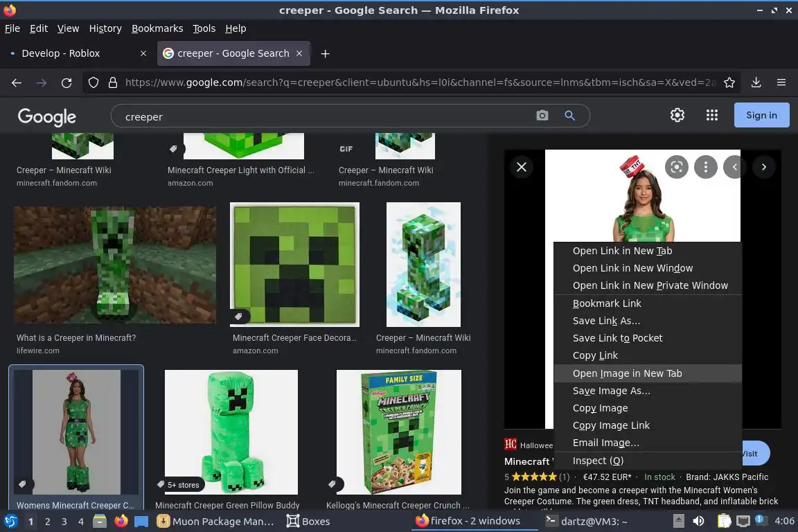Image resolution: width=798 pixels, height=532 pixels.
Task: Open the Google apps grid icon
Action: tap(712, 115)
